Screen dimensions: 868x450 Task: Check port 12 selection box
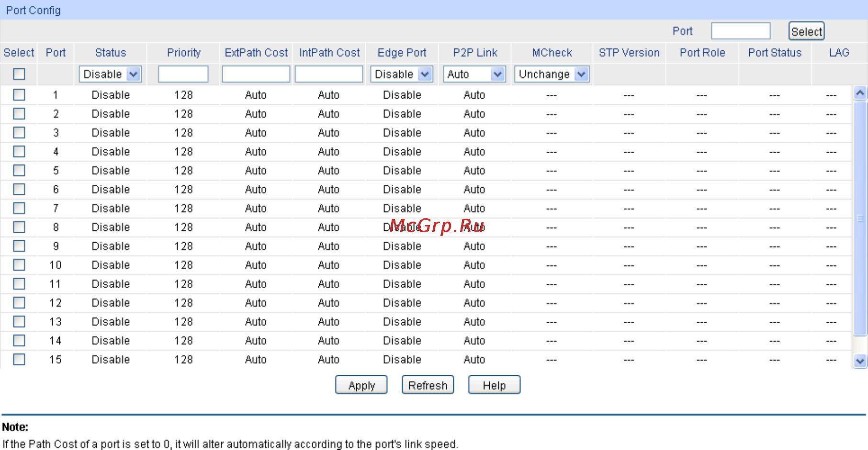19,303
